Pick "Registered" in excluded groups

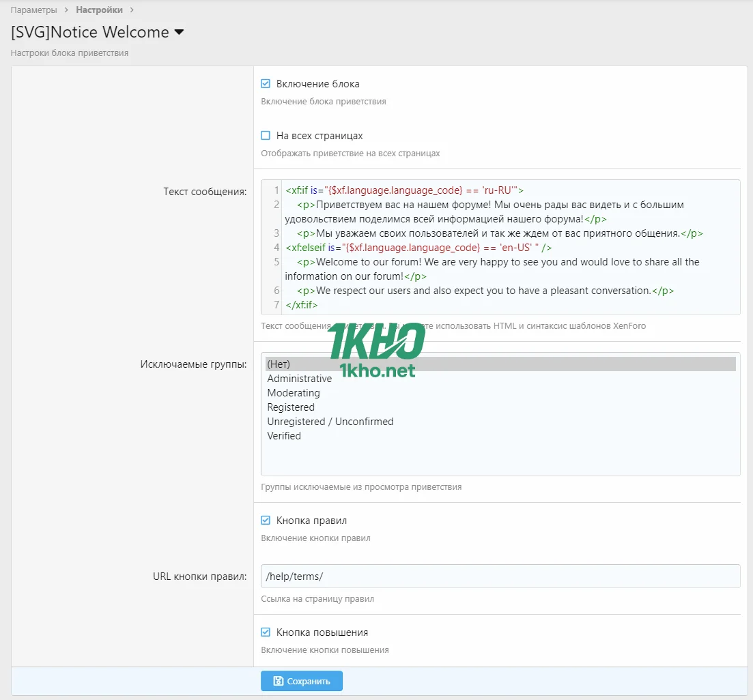(291, 407)
